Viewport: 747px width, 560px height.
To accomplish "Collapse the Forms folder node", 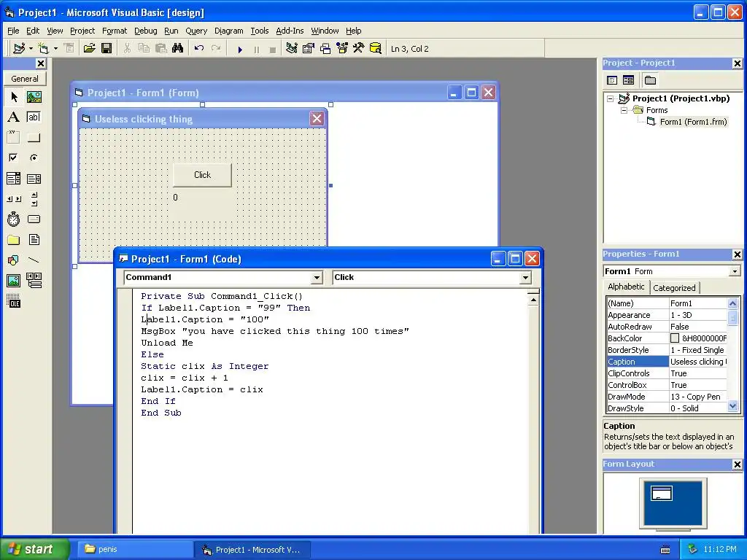I will tap(624, 111).
